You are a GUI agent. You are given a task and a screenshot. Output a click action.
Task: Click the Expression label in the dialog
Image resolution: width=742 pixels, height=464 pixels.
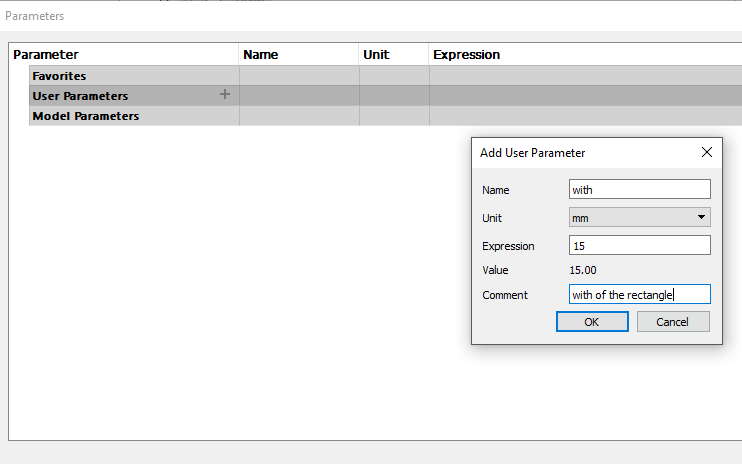508,246
